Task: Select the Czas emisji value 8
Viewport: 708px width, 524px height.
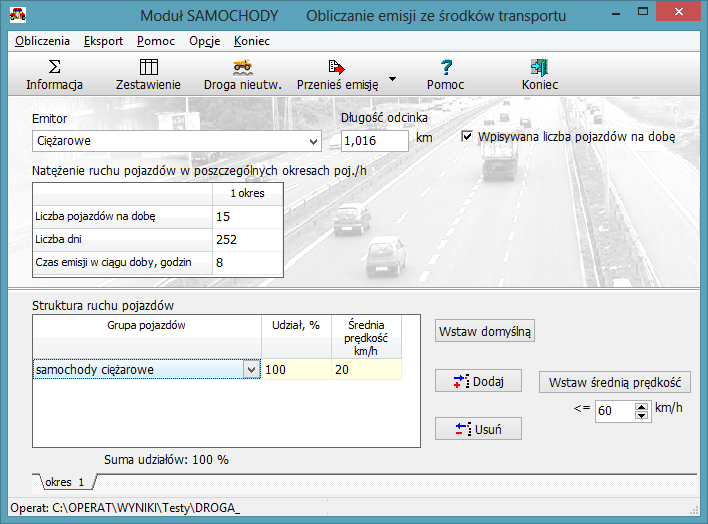Action: pyautogui.click(x=247, y=262)
